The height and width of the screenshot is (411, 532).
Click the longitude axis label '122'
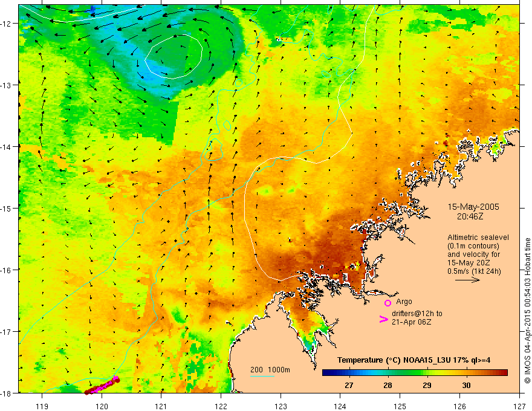tap(221, 406)
